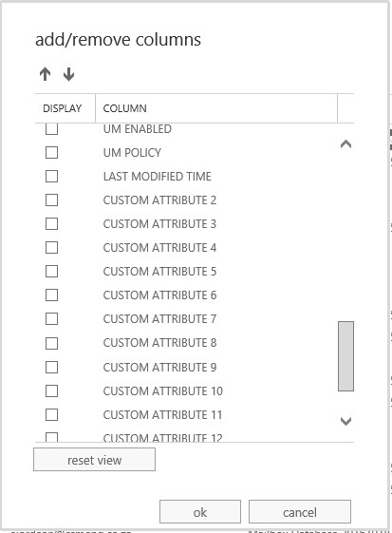Screen dimensions: 392x533
Task: Click the COLUMN header
Action: pos(124,108)
